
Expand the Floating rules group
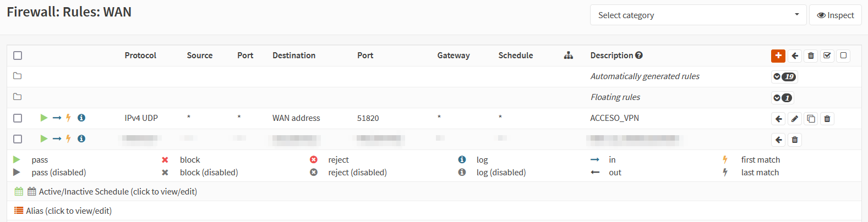(x=782, y=98)
